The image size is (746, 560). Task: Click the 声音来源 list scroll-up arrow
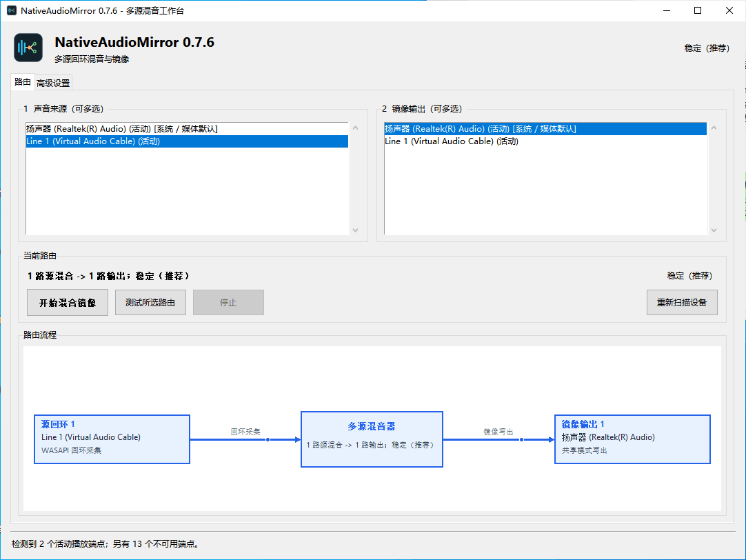355,128
